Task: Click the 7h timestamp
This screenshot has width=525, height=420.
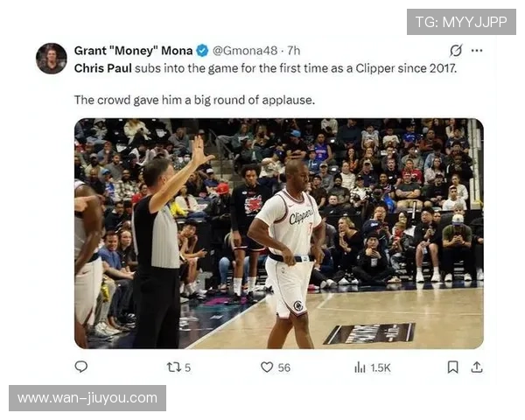Action: [x=294, y=51]
